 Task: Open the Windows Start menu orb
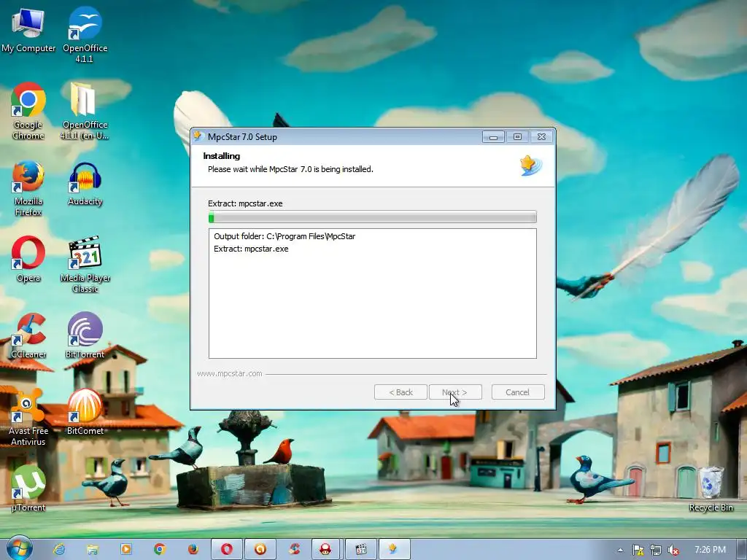pos(19,548)
